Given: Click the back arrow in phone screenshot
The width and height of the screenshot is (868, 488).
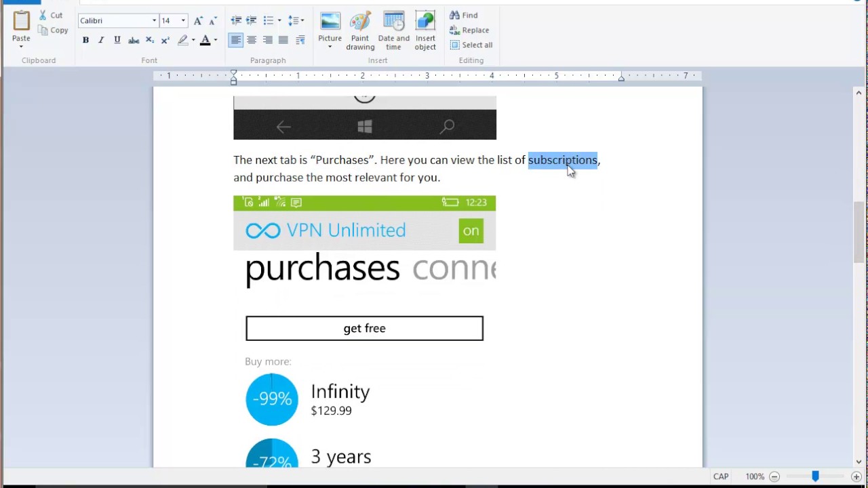Looking at the screenshot, I should tap(283, 126).
